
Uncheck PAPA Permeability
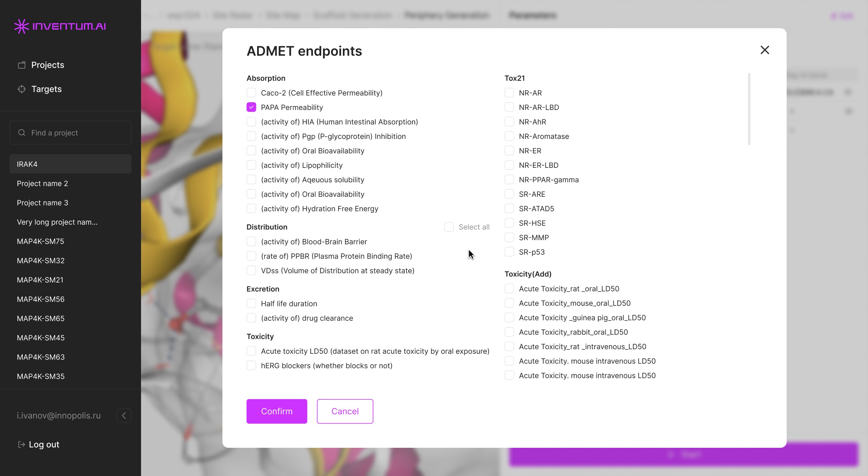[251, 107]
